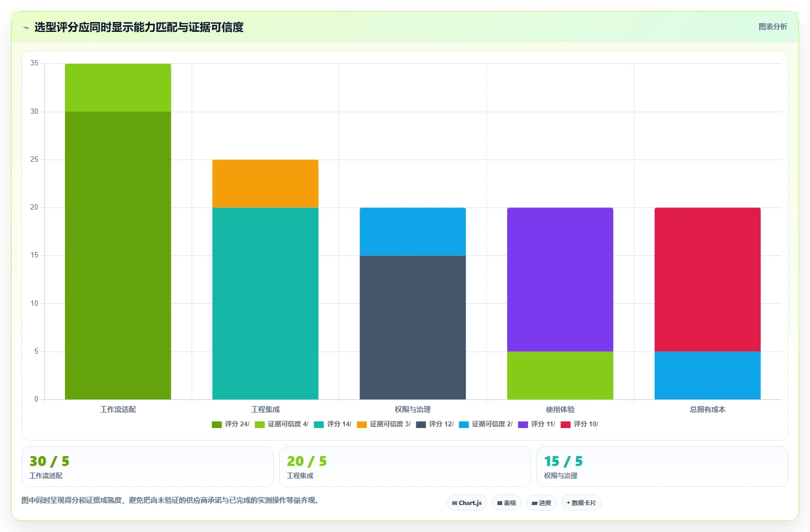The width and height of the screenshot is (810, 532).
Task: Click y-axis tick label 10
Action: coord(35,304)
